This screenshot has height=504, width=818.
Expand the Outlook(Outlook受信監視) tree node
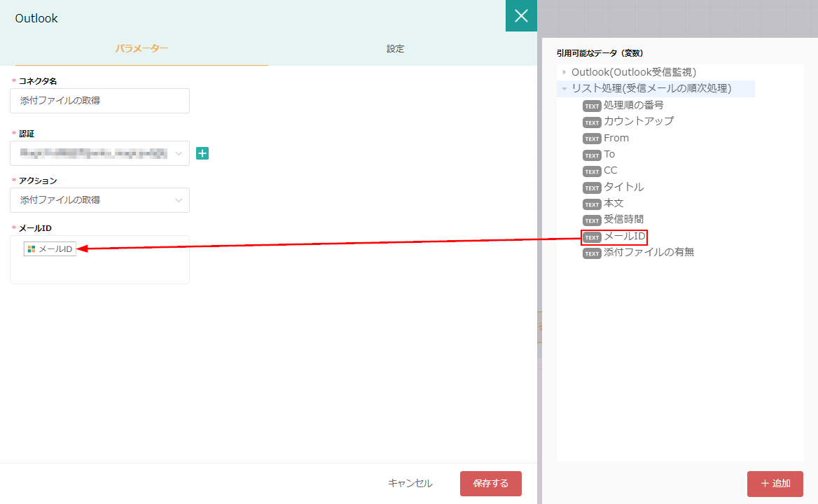pyautogui.click(x=564, y=72)
